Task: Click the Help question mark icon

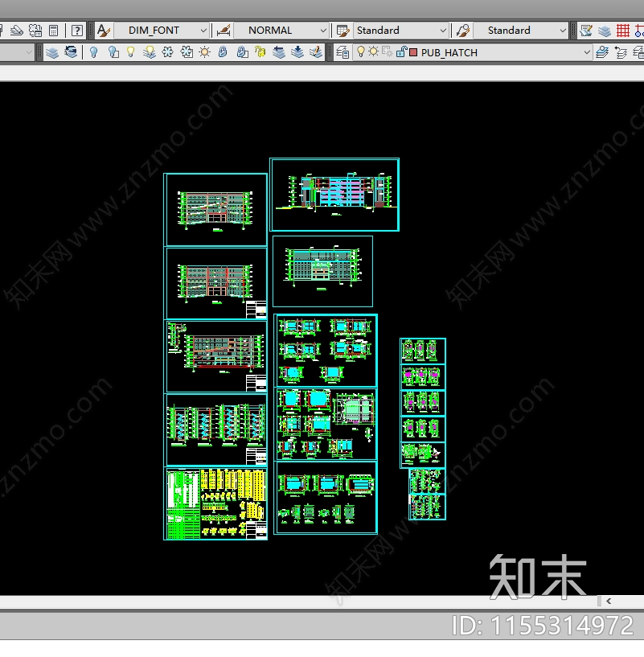Action: point(76,31)
